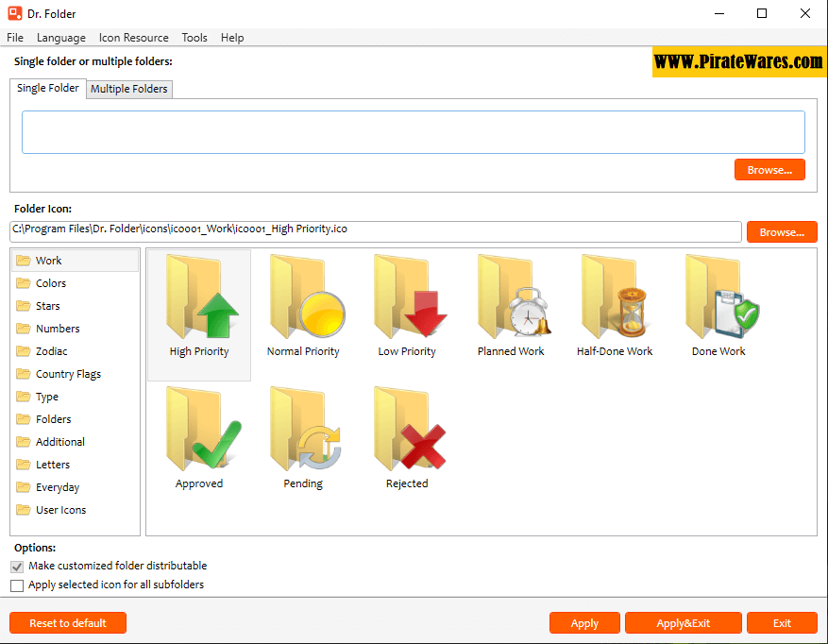Screen dimensions: 828x644
Task: Choose the Half-Done Work hourglass icon
Action: 615,300
